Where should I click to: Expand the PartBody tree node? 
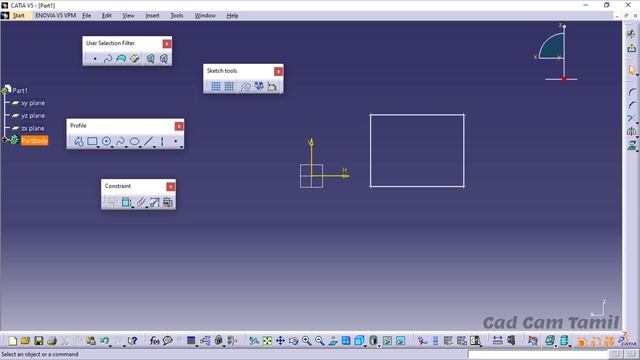[x=5, y=140]
